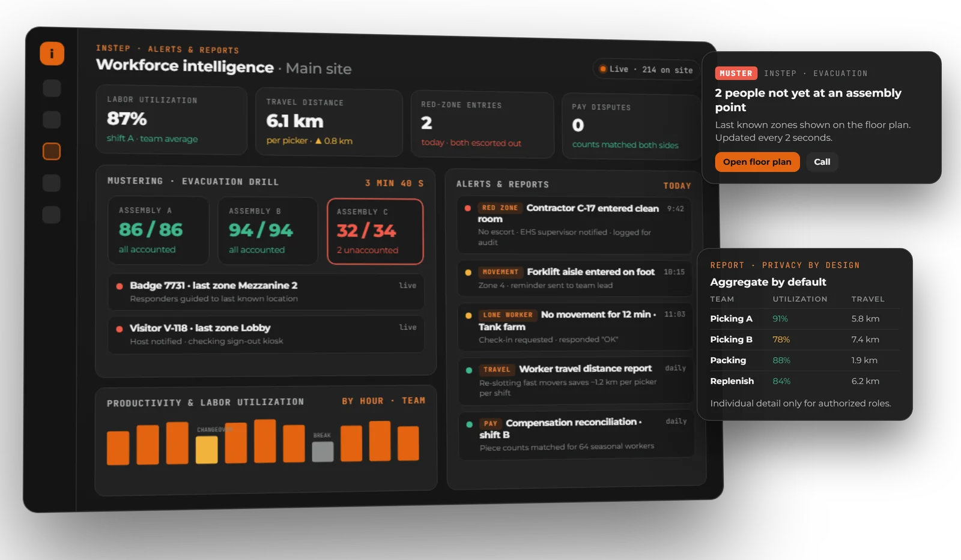Open the orange Open floor plan button
This screenshot has width=961, height=560.
(757, 162)
